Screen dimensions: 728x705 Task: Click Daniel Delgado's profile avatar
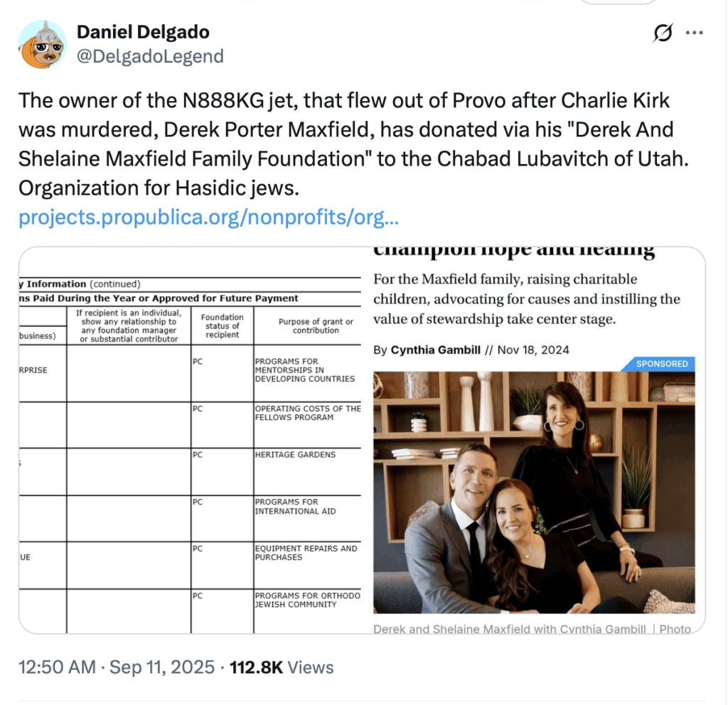[43, 44]
